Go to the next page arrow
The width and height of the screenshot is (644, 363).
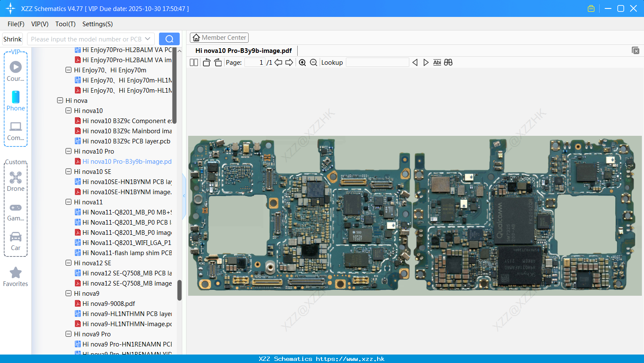click(289, 63)
